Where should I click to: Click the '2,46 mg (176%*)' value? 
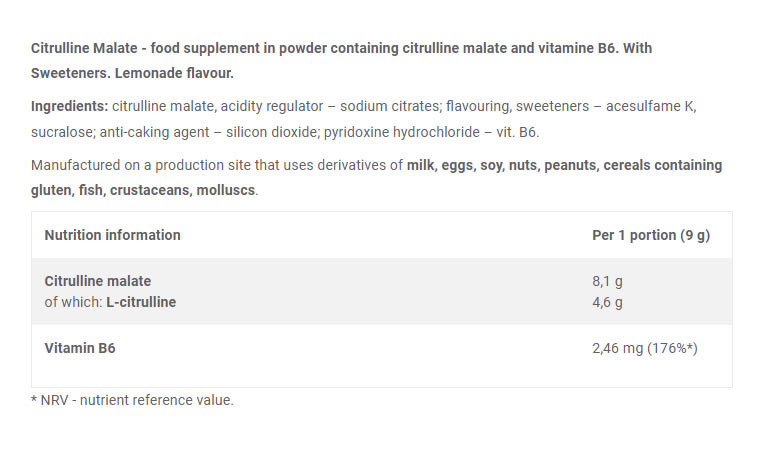645,348
